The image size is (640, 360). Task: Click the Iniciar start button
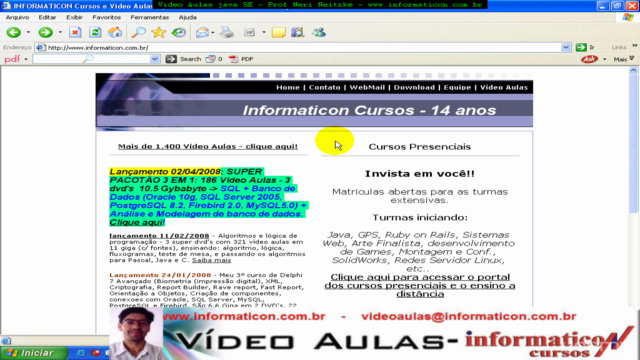33,353
